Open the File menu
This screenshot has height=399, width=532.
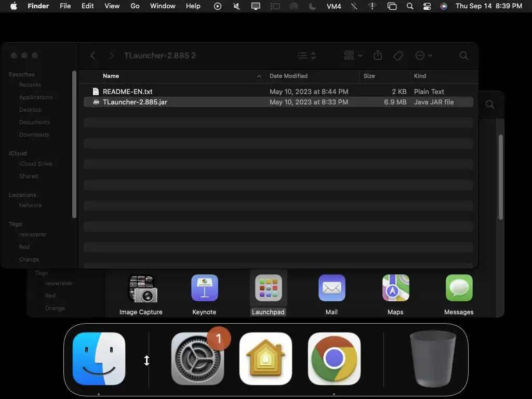(x=65, y=6)
